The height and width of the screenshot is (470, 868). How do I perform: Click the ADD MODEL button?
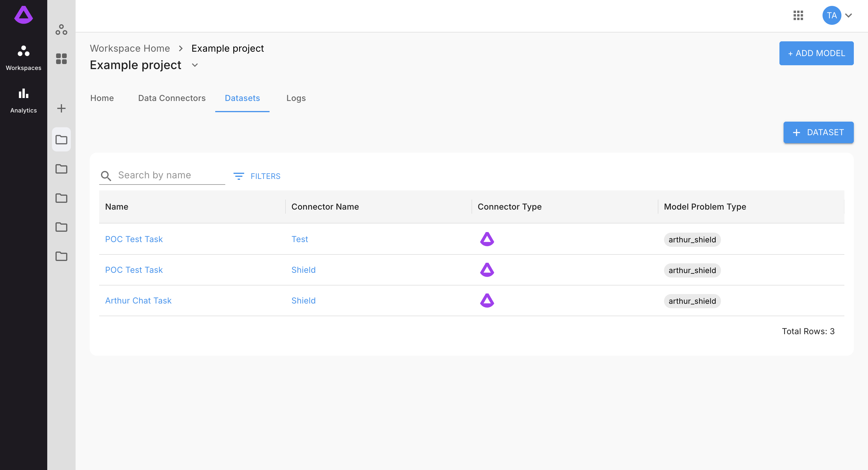816,53
